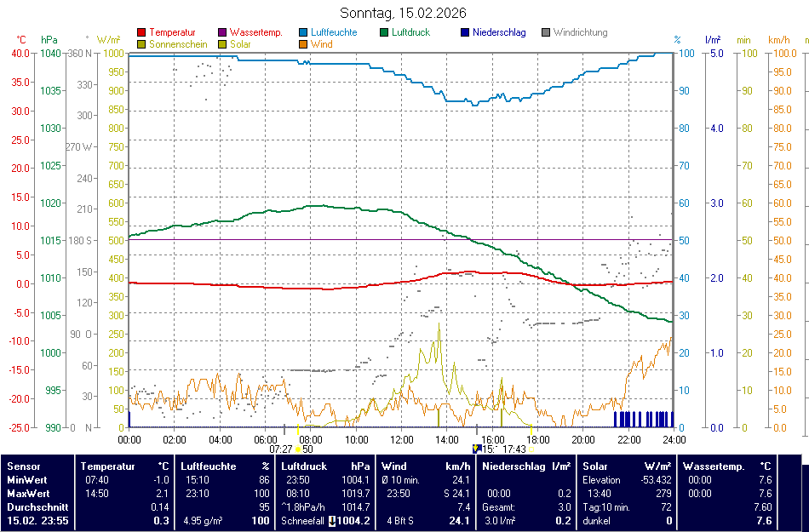Click the 07:27 sunrise time marker
Image resolution: width=809 pixels, height=532 pixels.
tap(281, 449)
